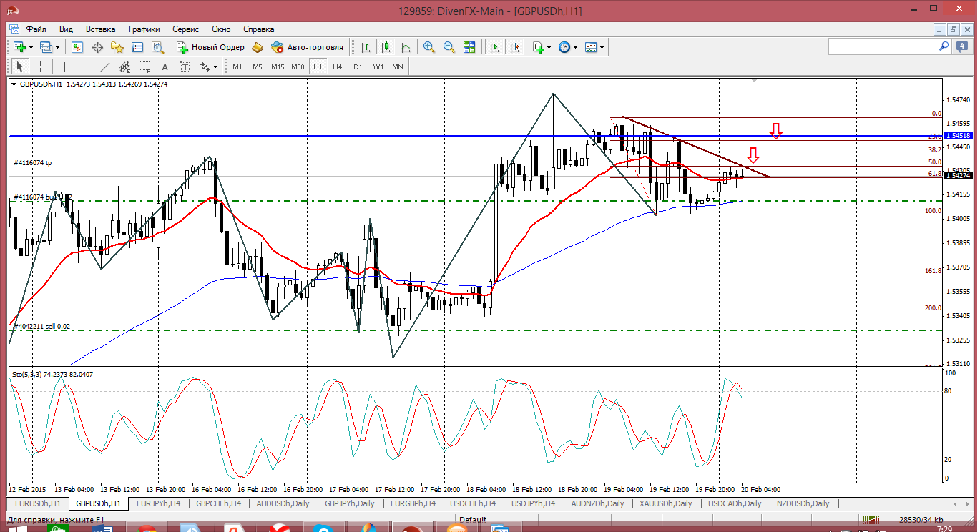The width and height of the screenshot is (980, 532).
Task: Click the Zoom In magnifier icon
Action: [x=429, y=47]
